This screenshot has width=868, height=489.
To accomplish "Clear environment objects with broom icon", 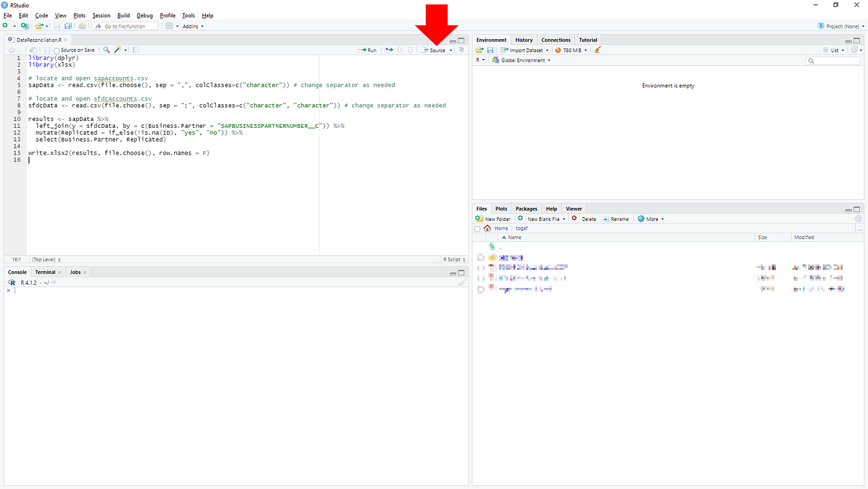I will (x=598, y=50).
